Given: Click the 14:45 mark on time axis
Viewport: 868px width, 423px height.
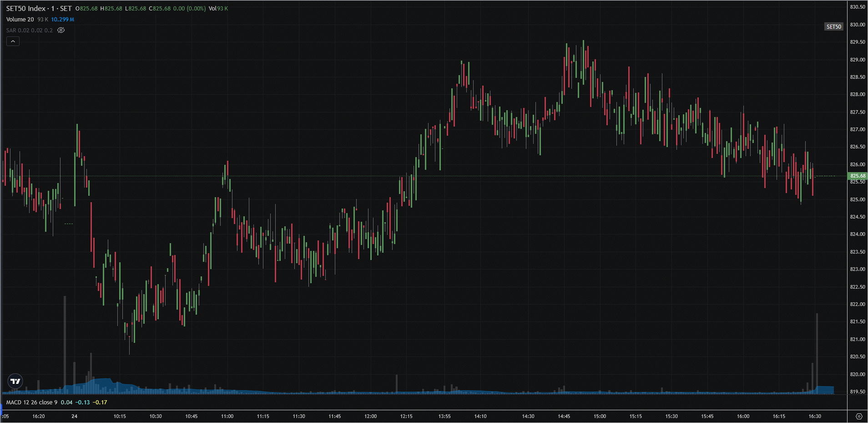Looking at the screenshot, I should coord(564,416).
